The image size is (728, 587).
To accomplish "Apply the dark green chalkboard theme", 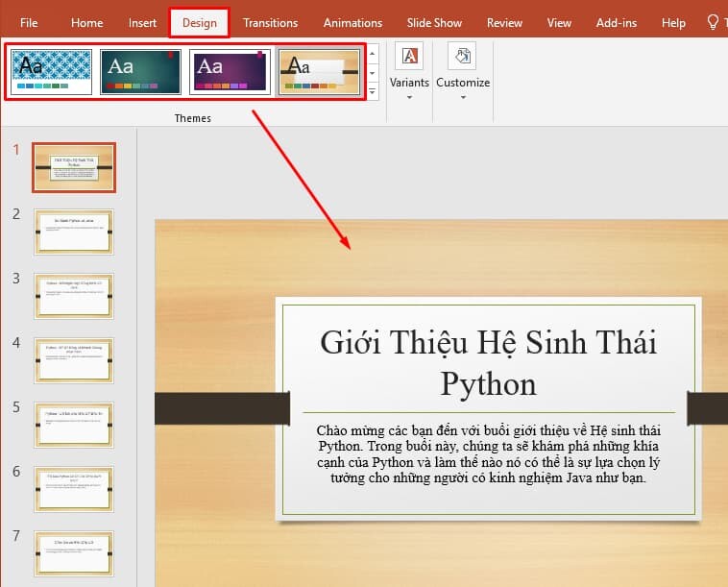I will [x=140, y=71].
